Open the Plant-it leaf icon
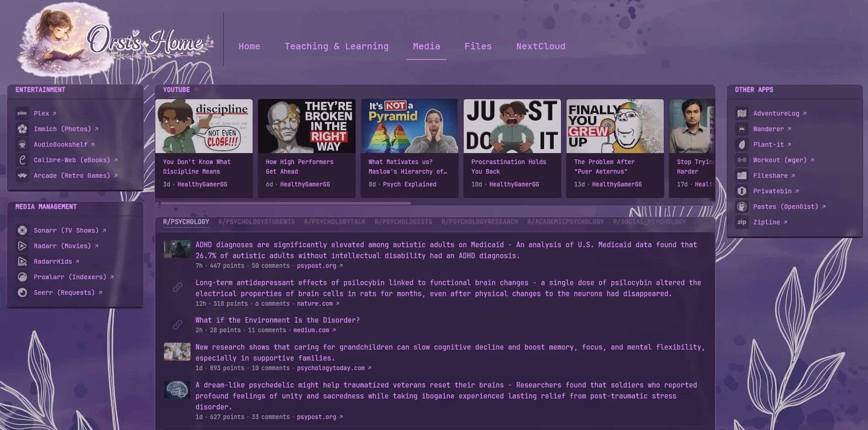 [x=742, y=144]
